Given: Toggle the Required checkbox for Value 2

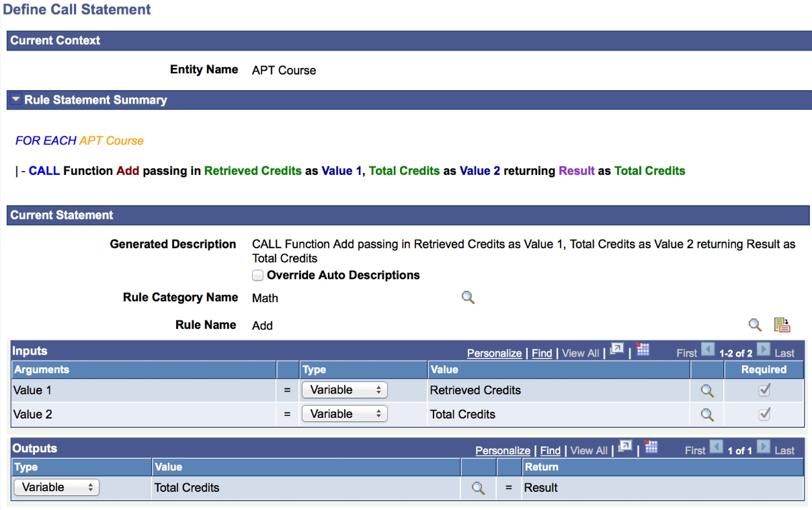Looking at the screenshot, I should click(764, 414).
